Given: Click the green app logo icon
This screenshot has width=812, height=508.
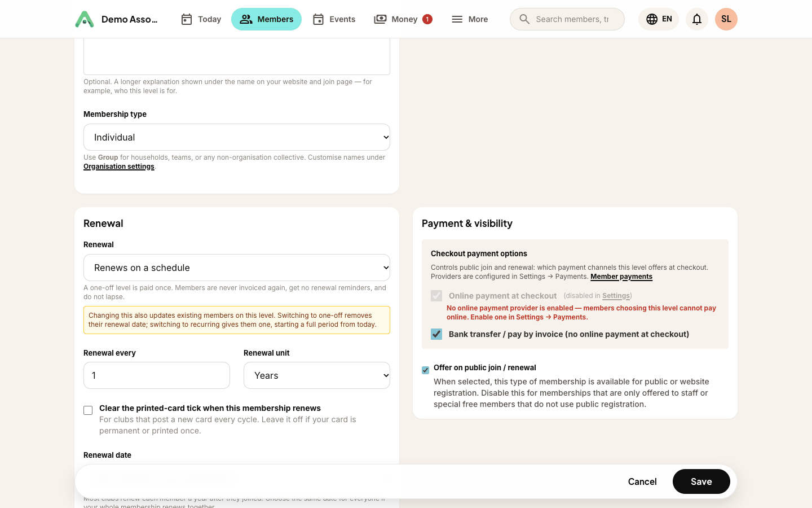Looking at the screenshot, I should click(85, 19).
